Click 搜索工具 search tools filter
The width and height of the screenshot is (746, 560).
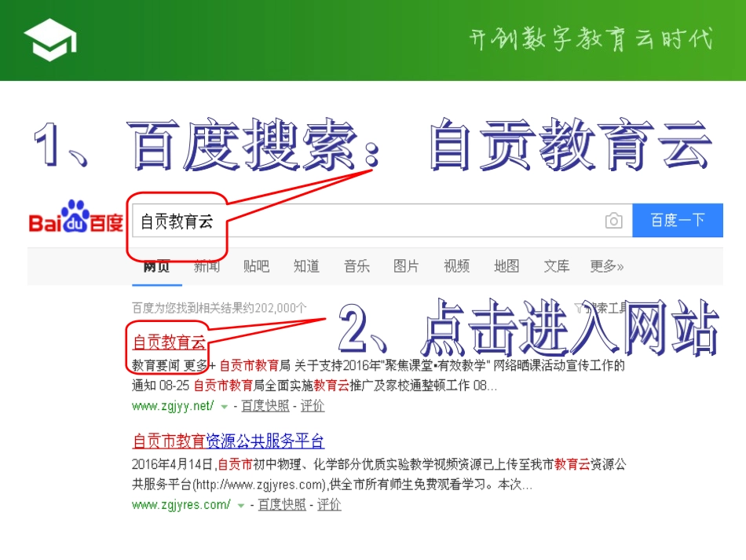(x=601, y=309)
